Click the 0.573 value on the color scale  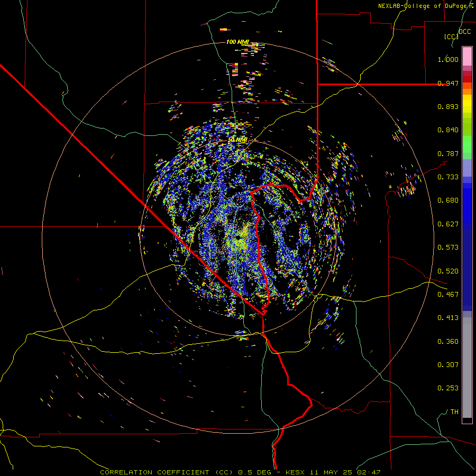tap(448, 248)
